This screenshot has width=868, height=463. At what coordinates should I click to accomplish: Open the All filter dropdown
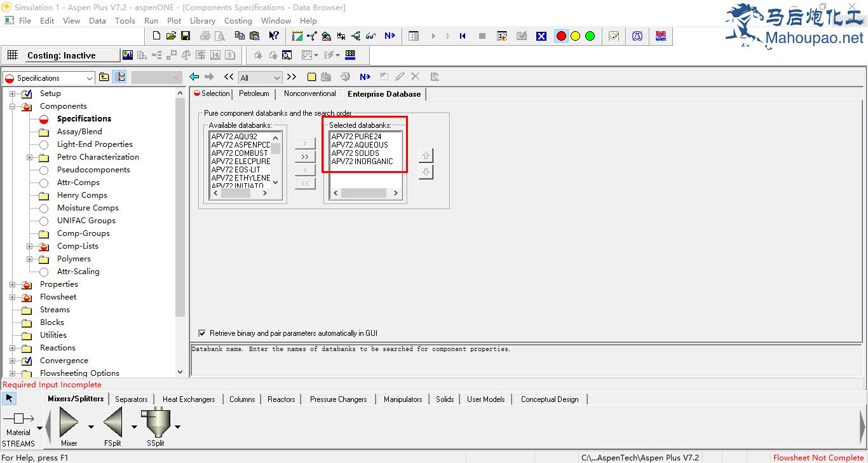[276, 78]
